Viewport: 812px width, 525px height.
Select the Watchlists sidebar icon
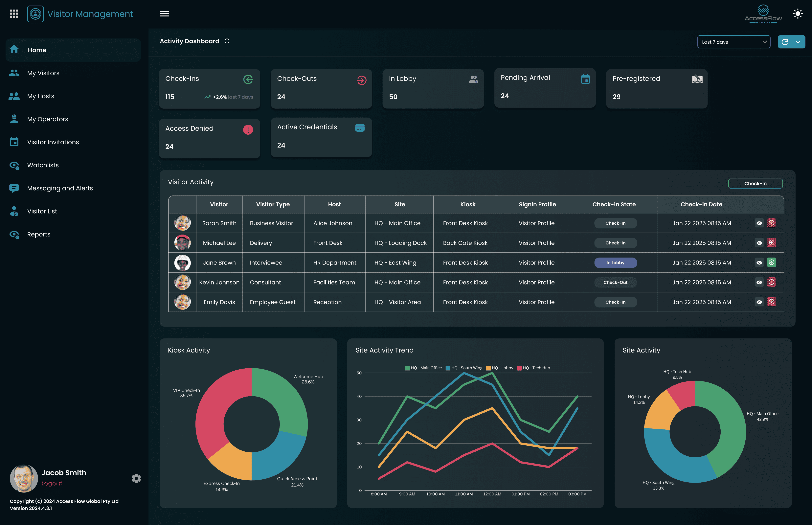[x=14, y=165]
